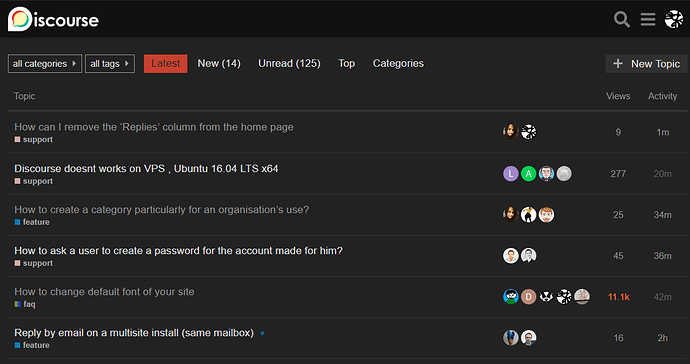Expand the all categories dropdown
The height and width of the screenshot is (364, 690).
click(45, 64)
